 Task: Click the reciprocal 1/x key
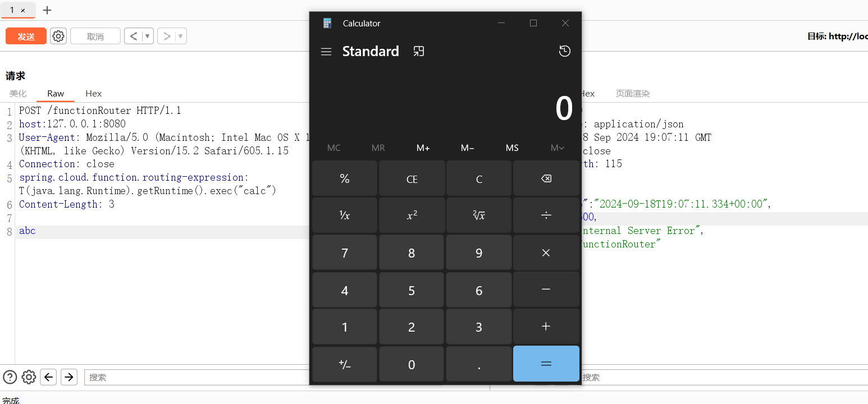(345, 215)
